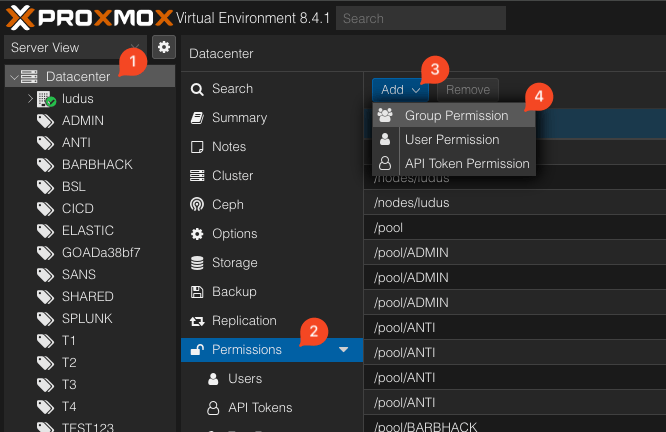Viewport: 666px width, 432px height.
Task: Click the Cluster servers icon
Action: [196, 176]
